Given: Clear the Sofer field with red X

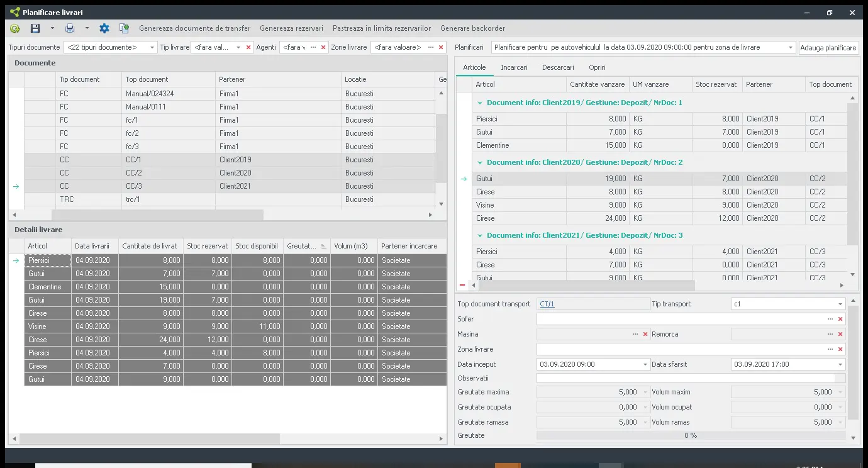Looking at the screenshot, I should pyautogui.click(x=840, y=319).
